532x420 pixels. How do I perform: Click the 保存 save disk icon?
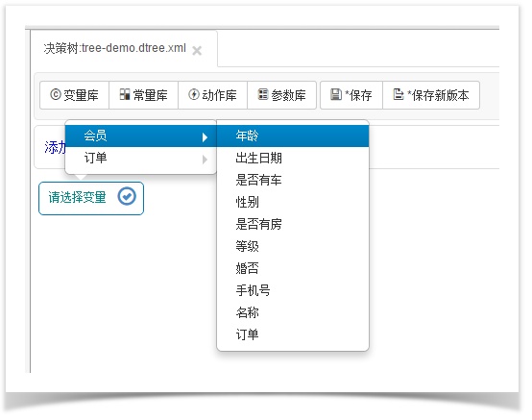[336, 94]
